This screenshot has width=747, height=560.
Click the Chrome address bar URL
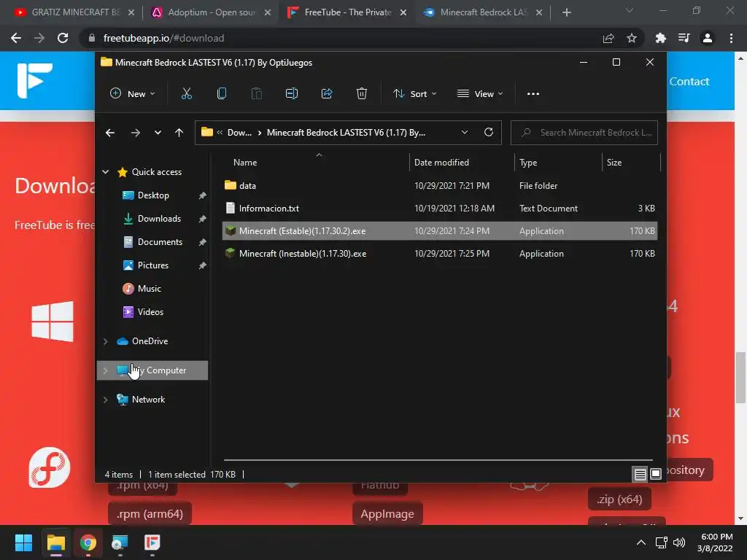coord(163,38)
